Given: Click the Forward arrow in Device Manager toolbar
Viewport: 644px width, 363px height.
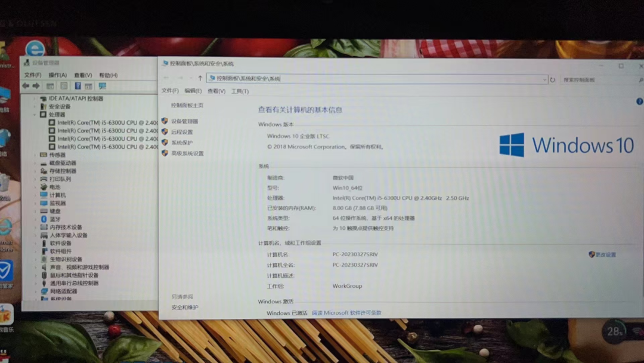Looking at the screenshot, I should [36, 86].
